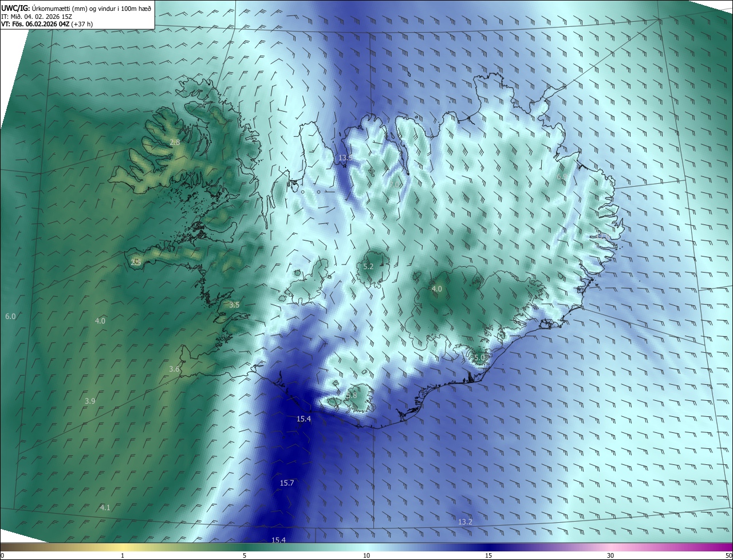Click the 4.1 value near the bottom-left corner
The width and height of the screenshot is (733, 560).
[105, 508]
